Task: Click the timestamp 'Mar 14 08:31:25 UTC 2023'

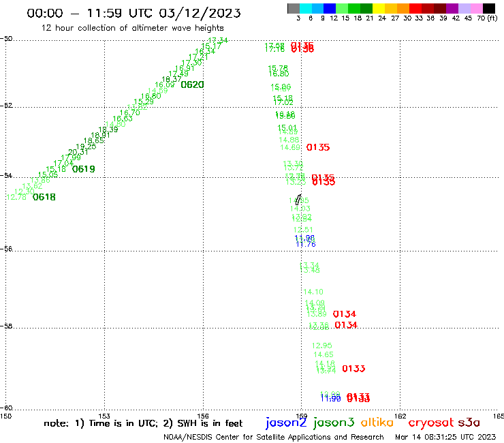Action: pos(445,437)
